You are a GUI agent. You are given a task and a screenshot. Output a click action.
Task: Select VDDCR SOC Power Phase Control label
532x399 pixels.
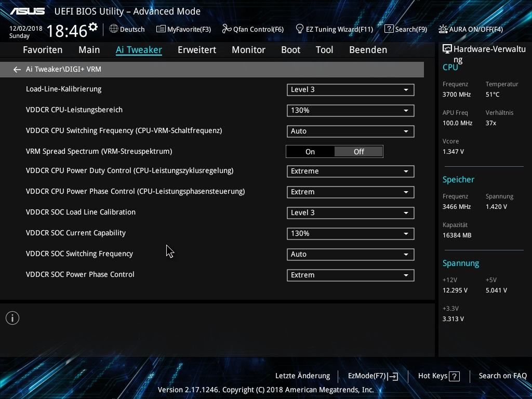[80, 274]
